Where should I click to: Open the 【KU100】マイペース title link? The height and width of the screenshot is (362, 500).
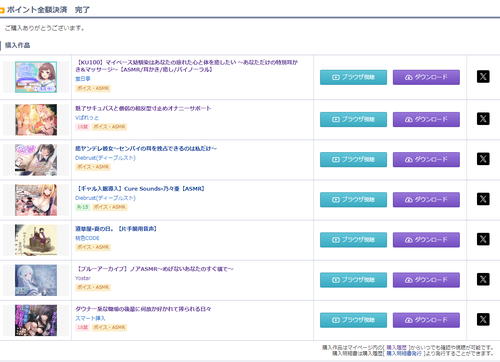[x=187, y=66]
